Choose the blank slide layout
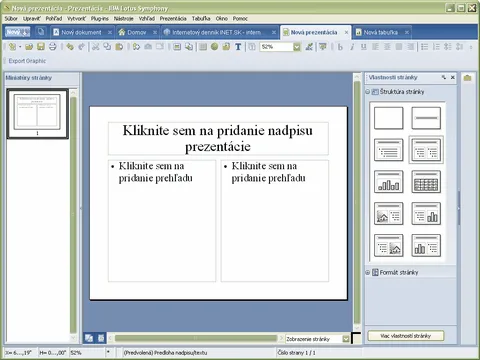The width and height of the screenshot is (480, 360). (389, 118)
